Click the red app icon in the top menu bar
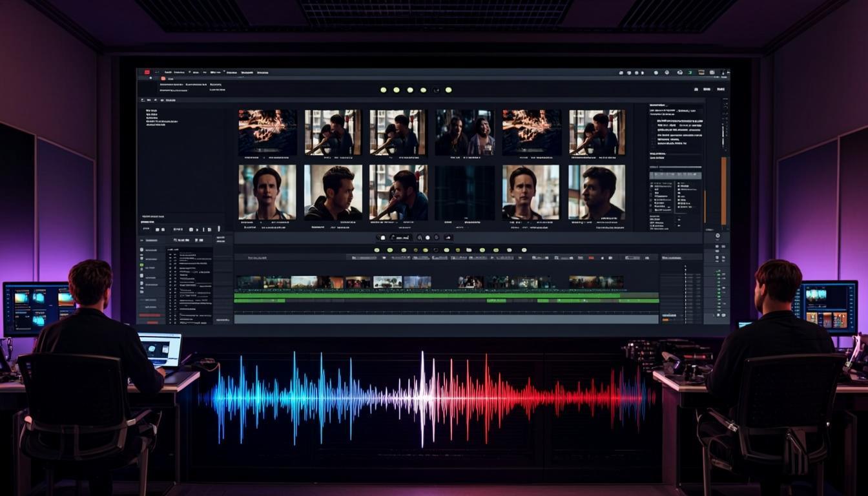The image size is (868, 496). click(x=147, y=72)
